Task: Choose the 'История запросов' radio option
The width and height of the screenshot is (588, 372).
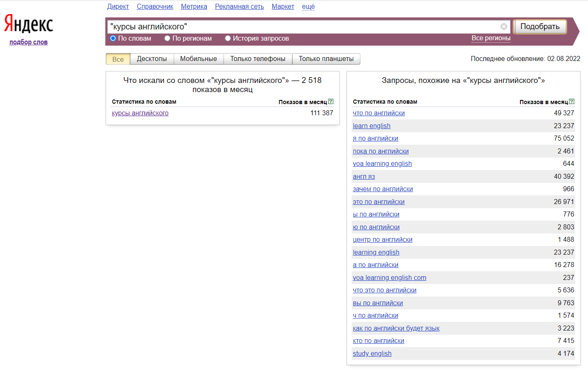Action: 228,38
